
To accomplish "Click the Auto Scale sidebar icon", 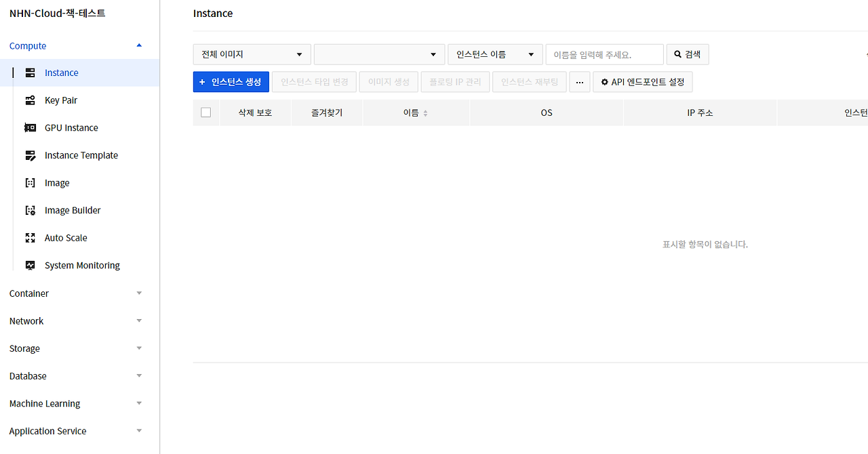I will point(31,237).
